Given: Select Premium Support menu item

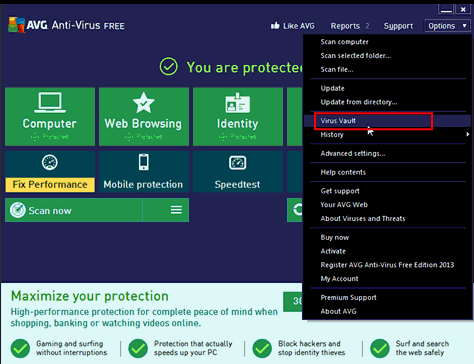Looking at the screenshot, I should click(x=348, y=297).
